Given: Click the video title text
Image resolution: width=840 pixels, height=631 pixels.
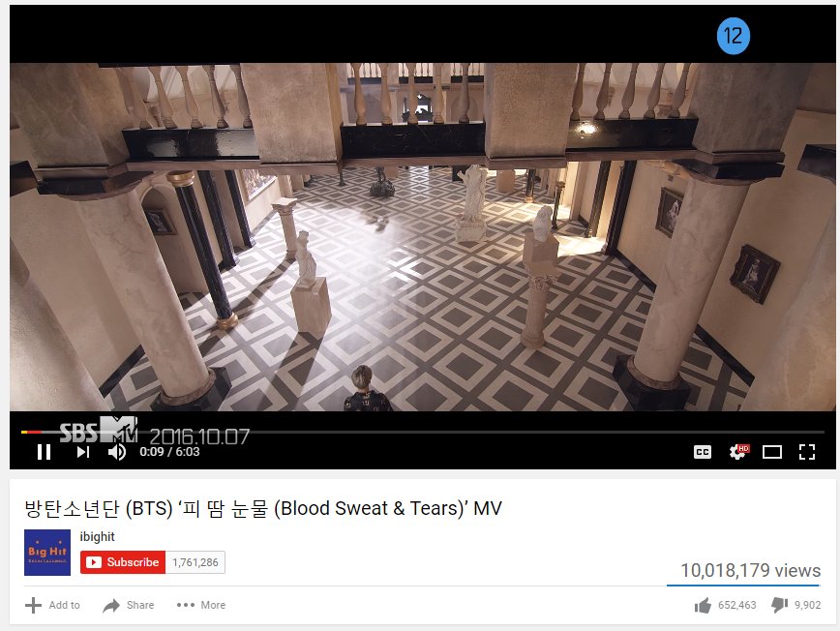Looking at the screenshot, I should click(263, 508).
